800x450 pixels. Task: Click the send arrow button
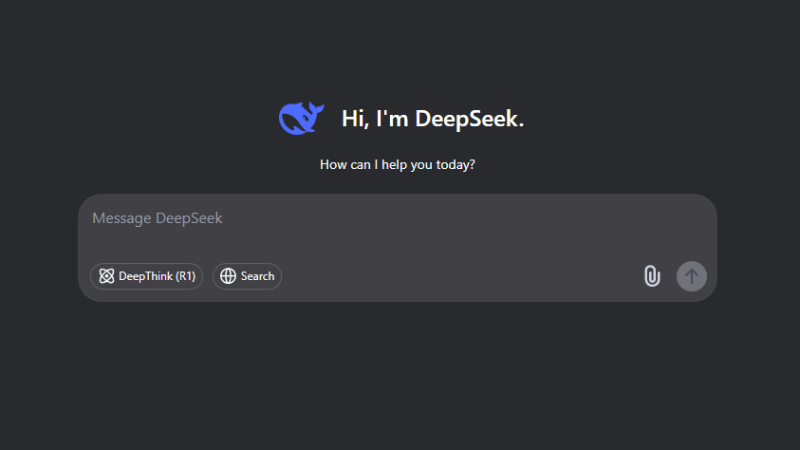pyautogui.click(x=691, y=277)
